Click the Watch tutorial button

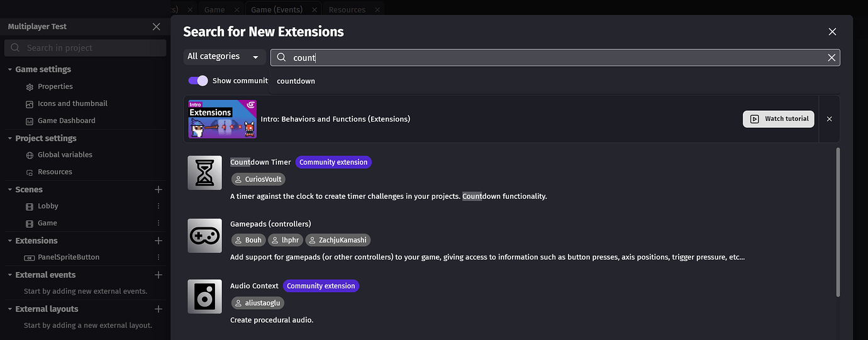pyautogui.click(x=779, y=119)
